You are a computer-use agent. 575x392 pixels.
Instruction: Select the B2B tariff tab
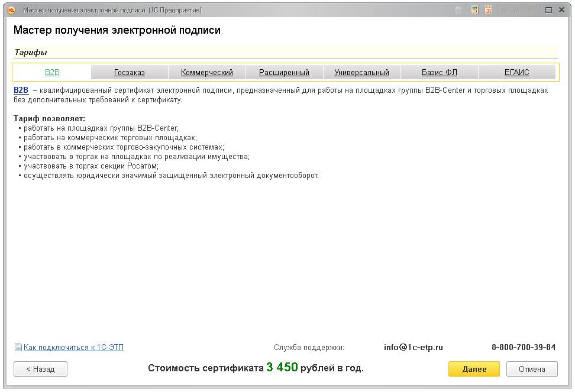point(52,72)
